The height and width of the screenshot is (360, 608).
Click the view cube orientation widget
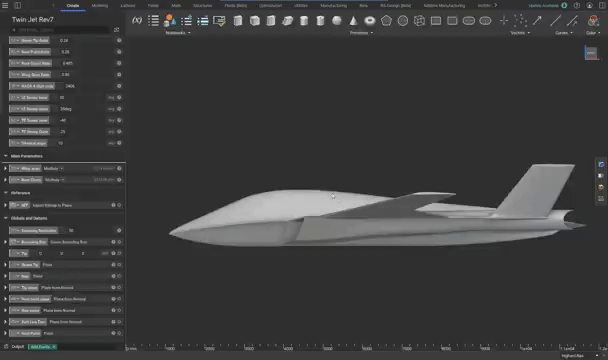coord(591,53)
